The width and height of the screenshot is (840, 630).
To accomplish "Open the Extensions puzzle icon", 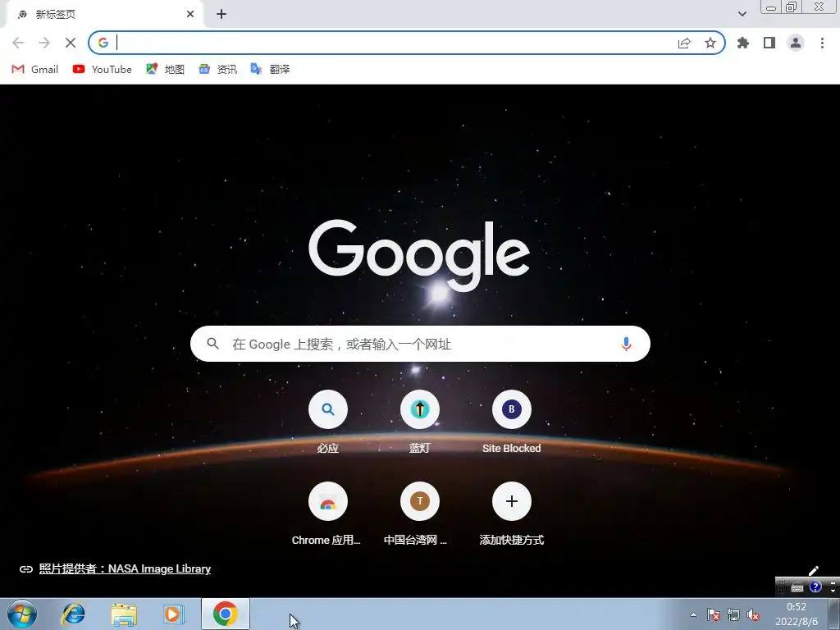I will pos(743,43).
